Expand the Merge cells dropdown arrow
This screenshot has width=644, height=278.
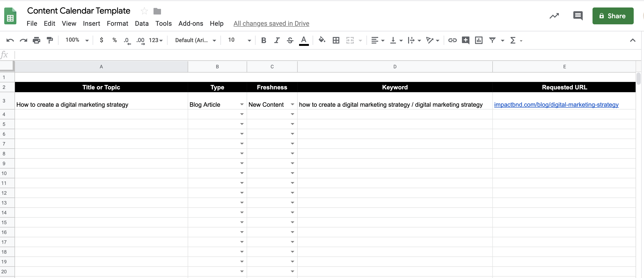(x=360, y=40)
